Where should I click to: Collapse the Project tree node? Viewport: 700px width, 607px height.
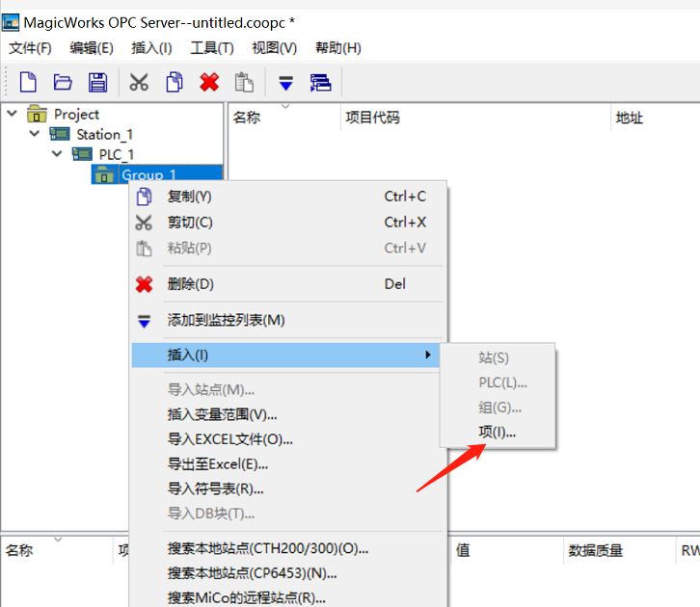13,114
